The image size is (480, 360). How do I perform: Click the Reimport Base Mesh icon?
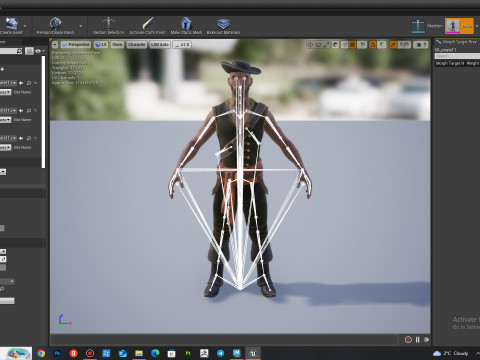(x=55, y=24)
